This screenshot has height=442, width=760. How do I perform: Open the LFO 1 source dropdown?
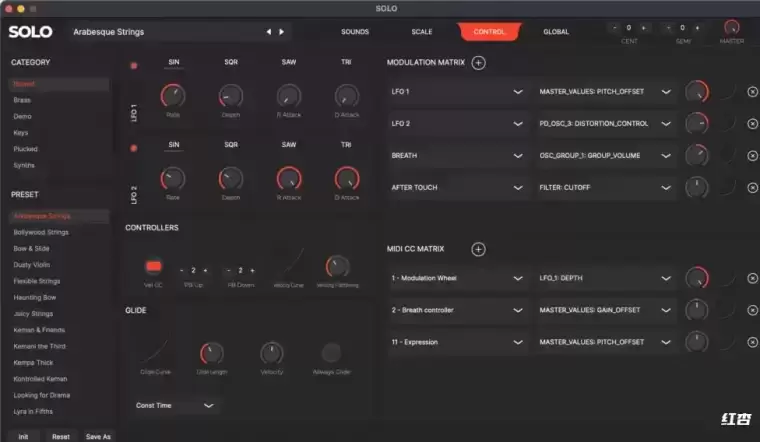457,92
